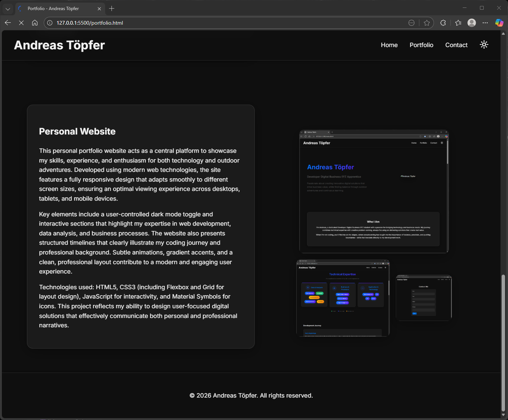Click the page vertical scrollbar thumb
The image size is (508, 420).
pos(503,343)
